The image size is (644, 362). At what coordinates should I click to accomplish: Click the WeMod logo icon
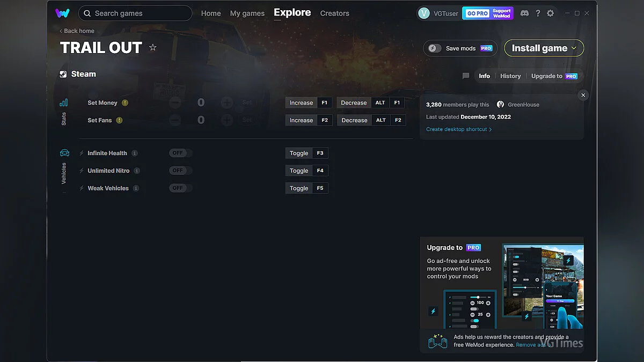(62, 13)
